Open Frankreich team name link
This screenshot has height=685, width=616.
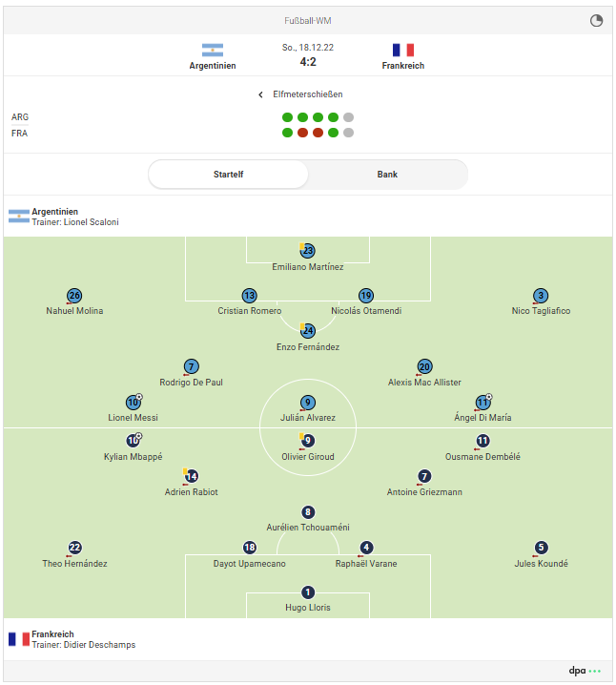403,66
